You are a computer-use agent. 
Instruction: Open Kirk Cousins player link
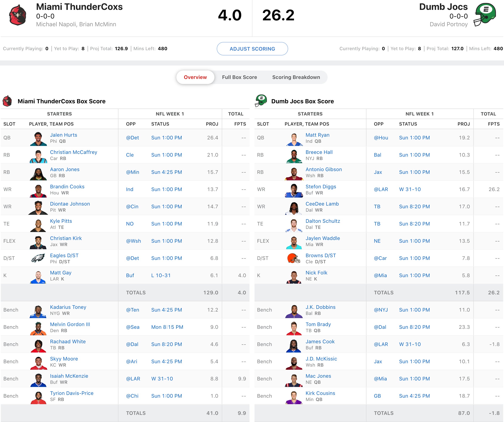pyautogui.click(x=320, y=393)
